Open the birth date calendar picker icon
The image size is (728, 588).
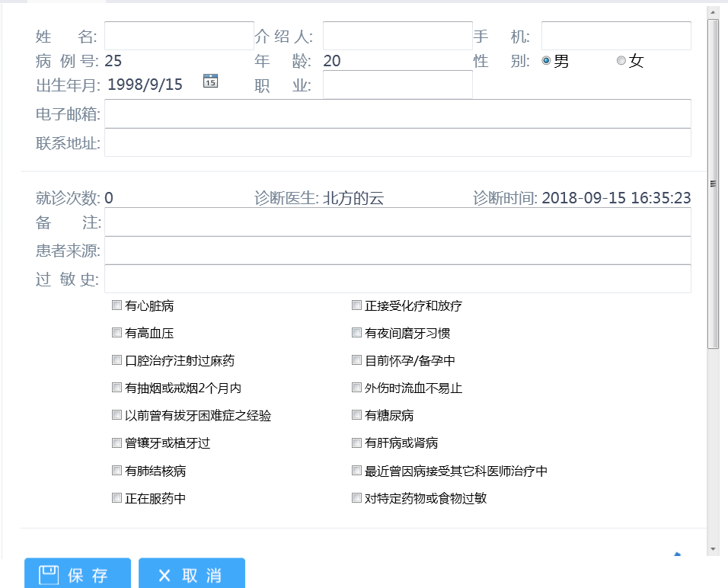point(210,81)
